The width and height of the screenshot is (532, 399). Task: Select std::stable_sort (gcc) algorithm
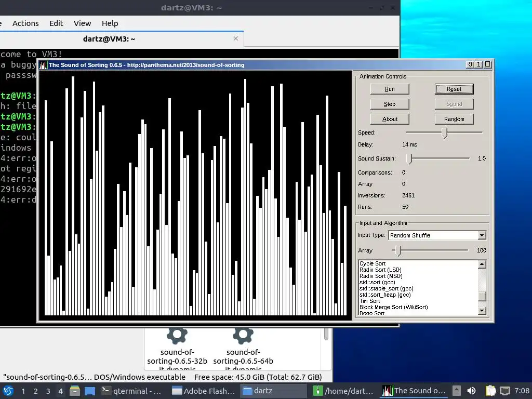point(386,289)
